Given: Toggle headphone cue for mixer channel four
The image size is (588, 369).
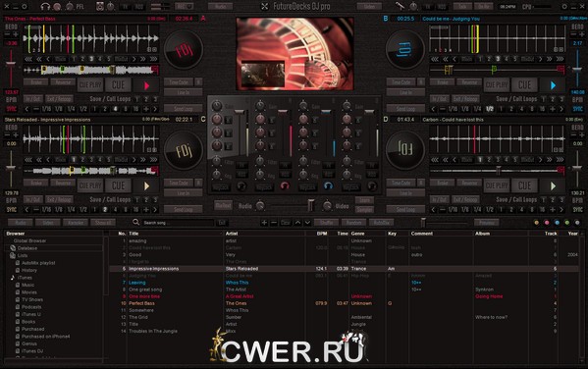Looking at the screenshot, I should [x=372, y=186].
